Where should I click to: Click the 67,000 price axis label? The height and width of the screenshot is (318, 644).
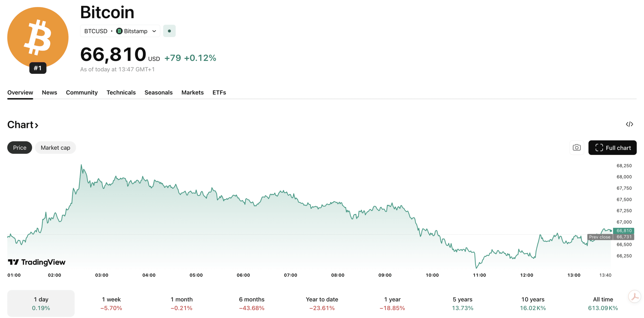[624, 222]
